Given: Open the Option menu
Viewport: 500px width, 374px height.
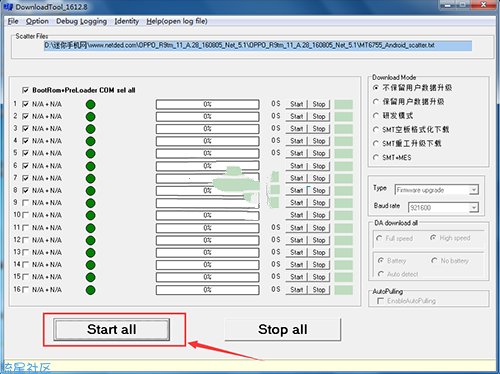Looking at the screenshot, I should click(37, 21).
